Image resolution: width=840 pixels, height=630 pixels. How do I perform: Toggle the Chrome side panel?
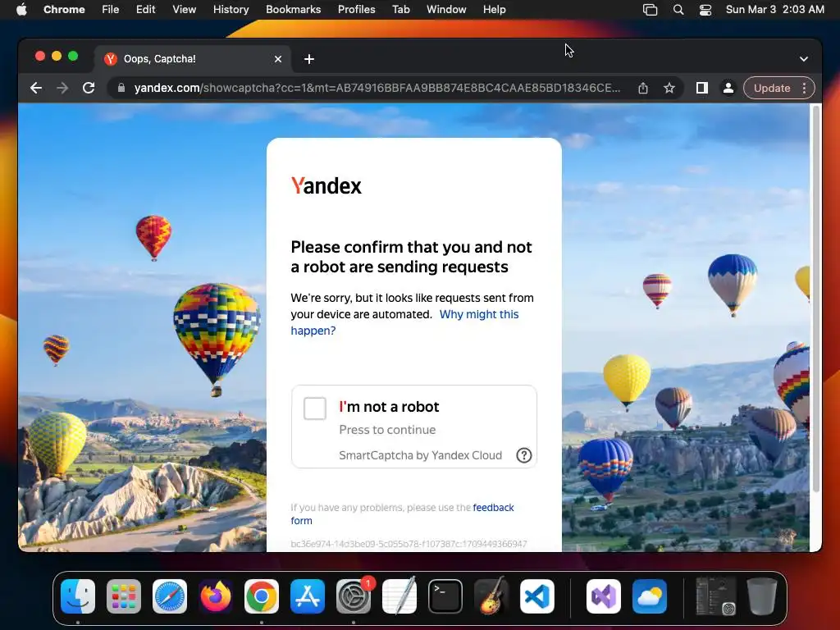pyautogui.click(x=702, y=88)
